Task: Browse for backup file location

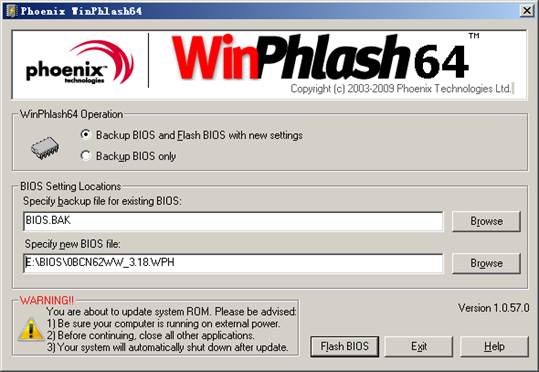Action: 486,221
